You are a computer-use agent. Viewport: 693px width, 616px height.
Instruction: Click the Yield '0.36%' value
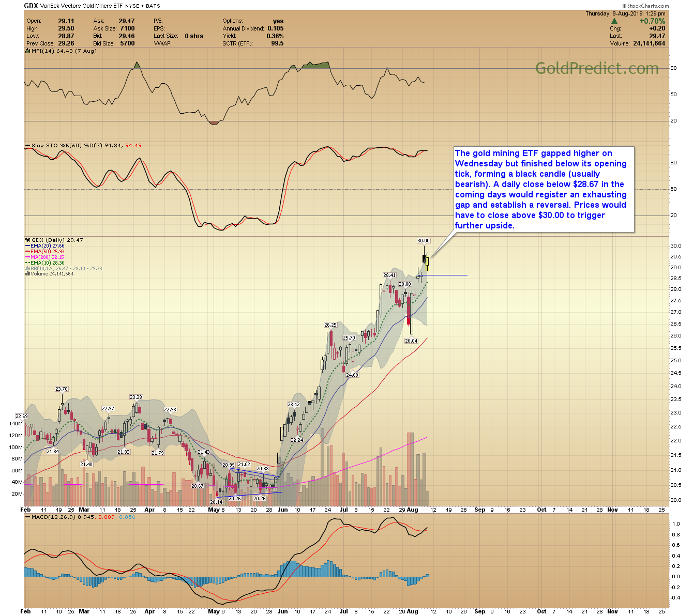click(275, 36)
